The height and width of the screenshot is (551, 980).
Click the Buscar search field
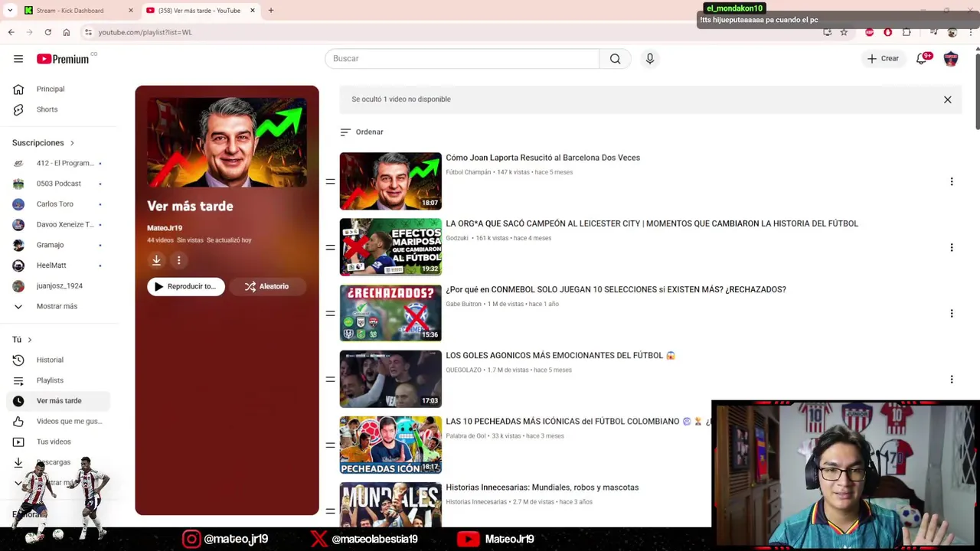462,59
